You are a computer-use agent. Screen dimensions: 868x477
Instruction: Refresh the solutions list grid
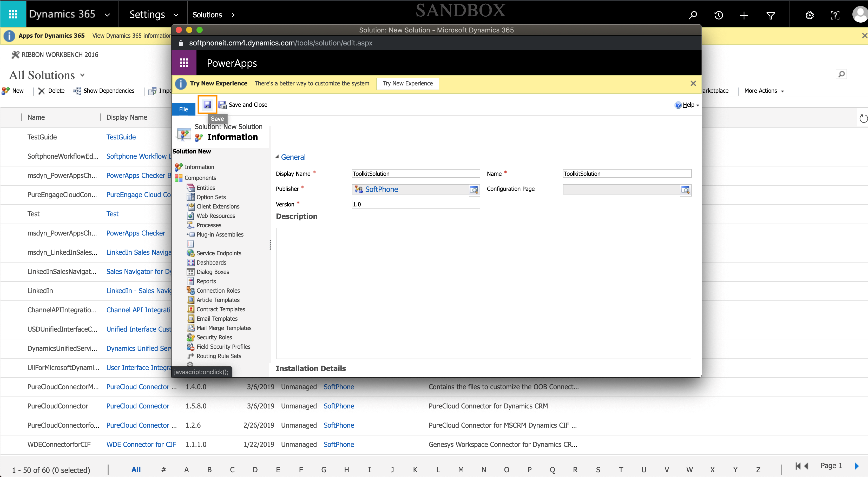[863, 118]
